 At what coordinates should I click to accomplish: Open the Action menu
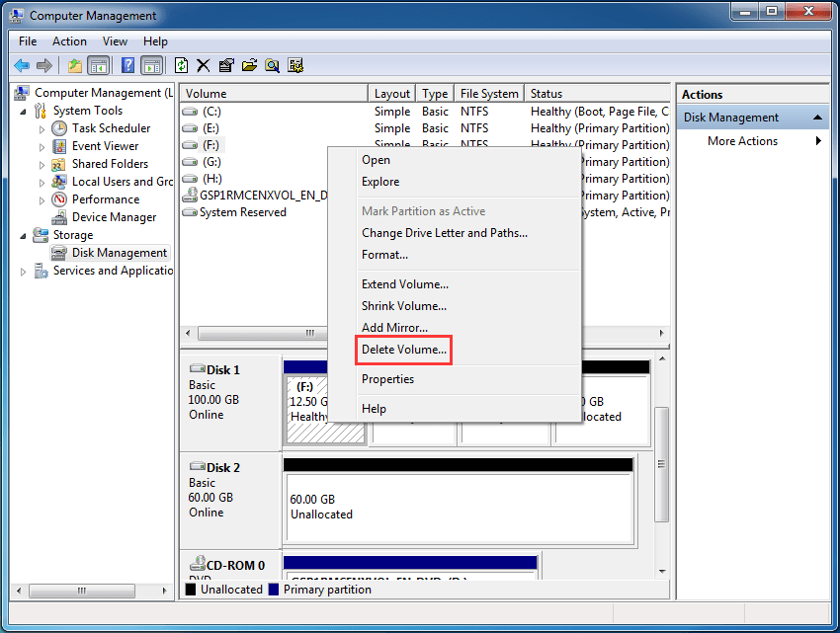69,41
